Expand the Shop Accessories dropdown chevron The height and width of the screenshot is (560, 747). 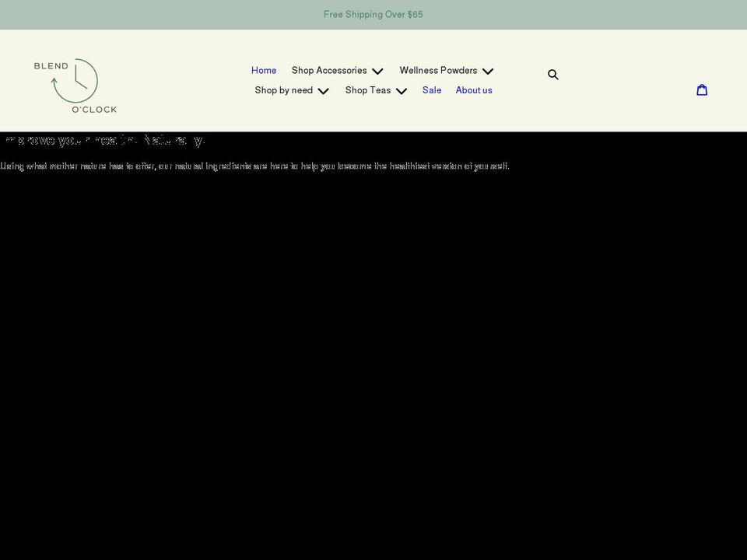click(x=377, y=71)
